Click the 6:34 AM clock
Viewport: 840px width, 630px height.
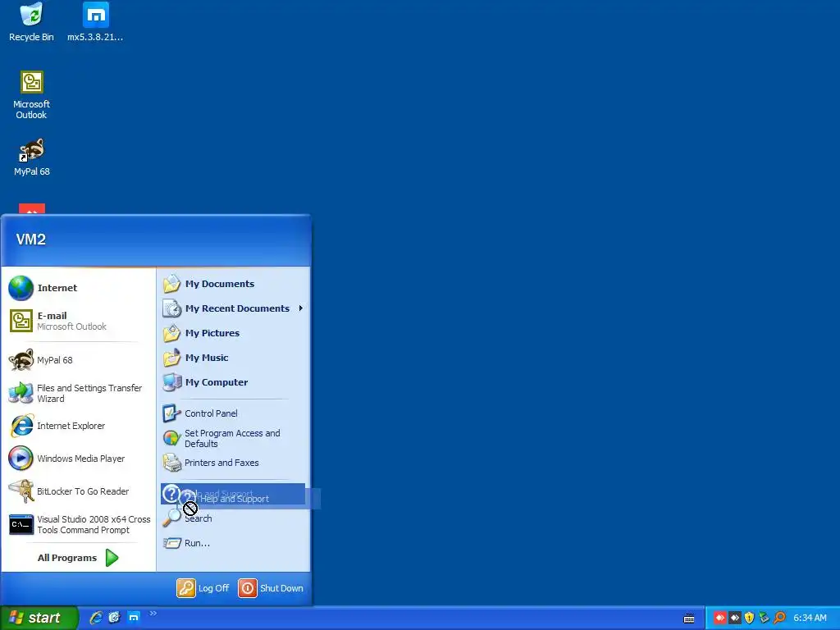(810, 619)
